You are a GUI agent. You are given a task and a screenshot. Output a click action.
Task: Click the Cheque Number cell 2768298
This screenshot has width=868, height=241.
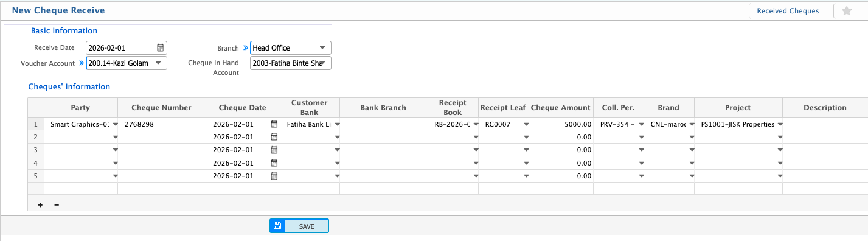pyautogui.click(x=162, y=124)
